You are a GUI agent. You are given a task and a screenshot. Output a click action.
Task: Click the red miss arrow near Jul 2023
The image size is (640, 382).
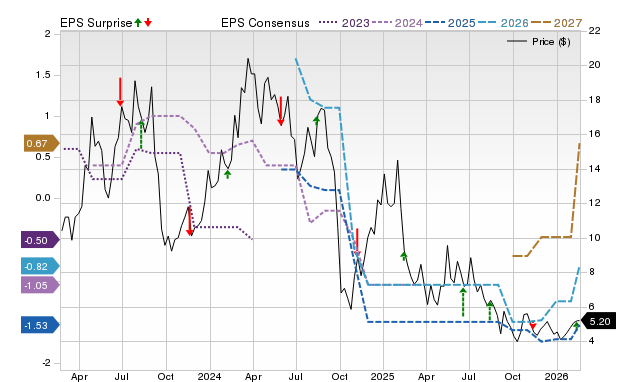[x=120, y=92]
